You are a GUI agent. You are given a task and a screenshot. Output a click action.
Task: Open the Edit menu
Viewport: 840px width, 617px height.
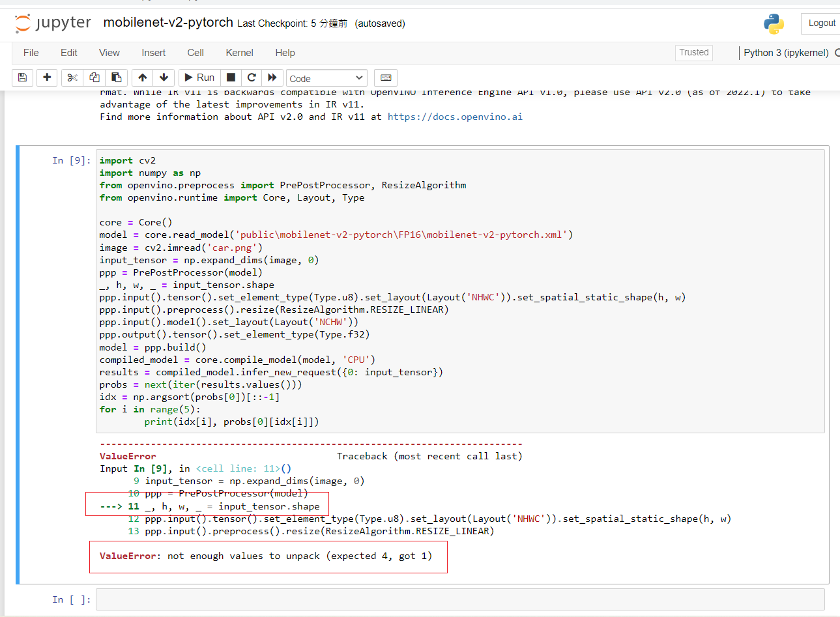(x=69, y=53)
